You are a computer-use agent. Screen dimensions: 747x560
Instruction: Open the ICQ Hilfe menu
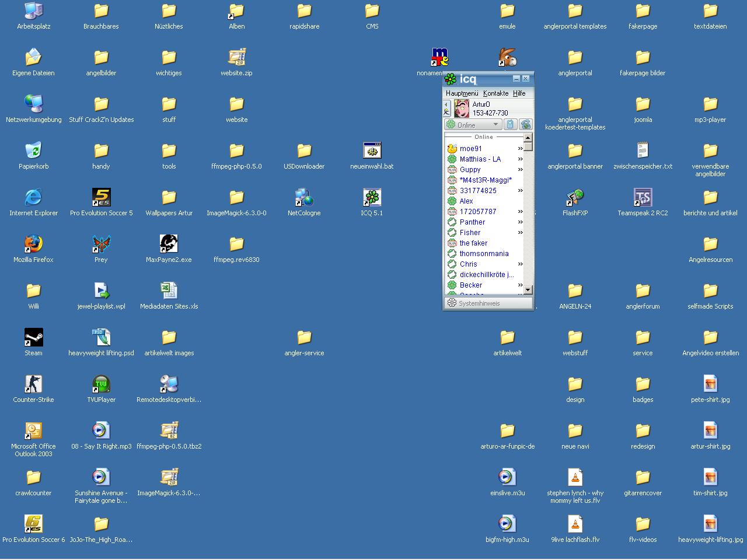(519, 93)
